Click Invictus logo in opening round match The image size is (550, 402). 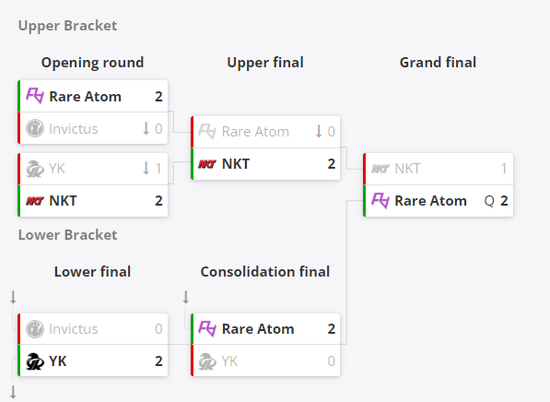pyautogui.click(x=35, y=128)
